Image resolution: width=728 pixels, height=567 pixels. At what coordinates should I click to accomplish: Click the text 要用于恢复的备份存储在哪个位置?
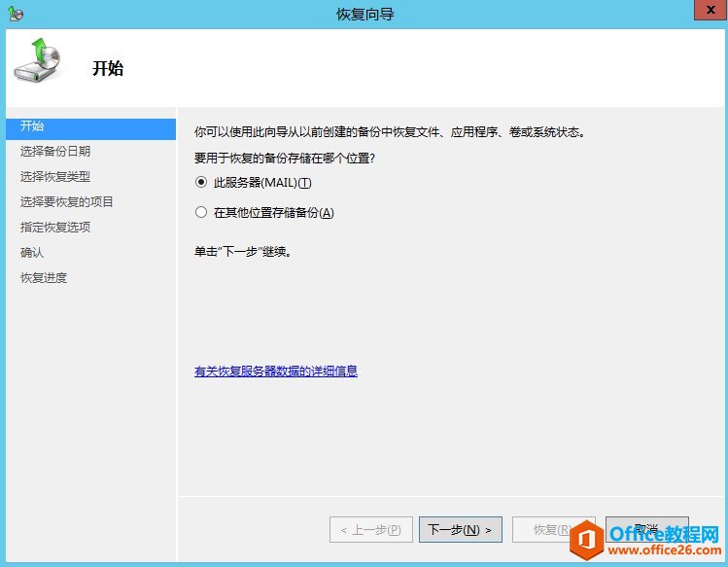click(284, 159)
